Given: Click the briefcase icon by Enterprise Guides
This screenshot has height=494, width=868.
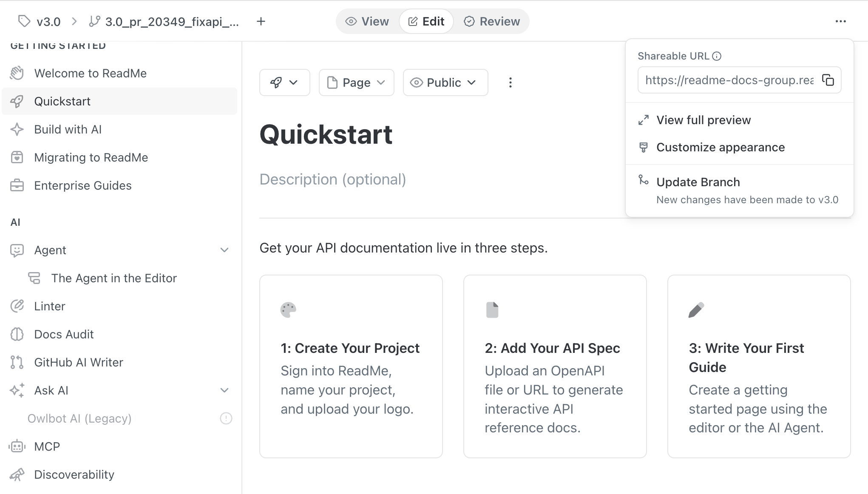Looking at the screenshot, I should (17, 185).
